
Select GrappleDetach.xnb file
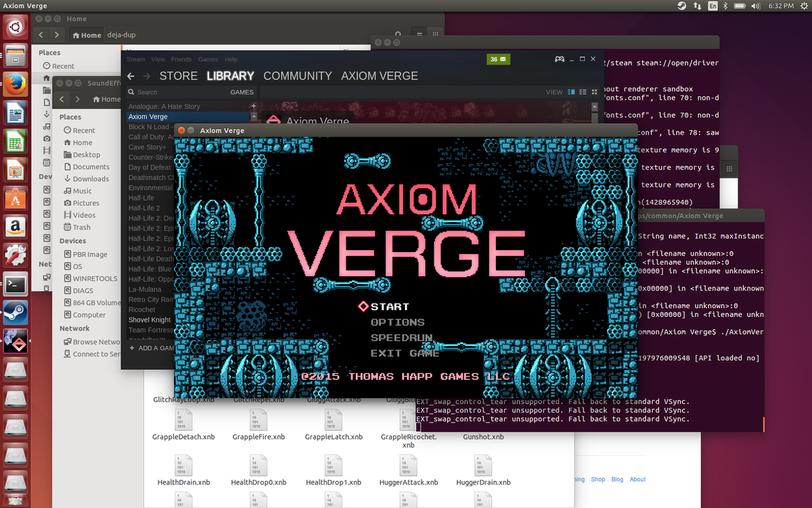pyautogui.click(x=183, y=424)
